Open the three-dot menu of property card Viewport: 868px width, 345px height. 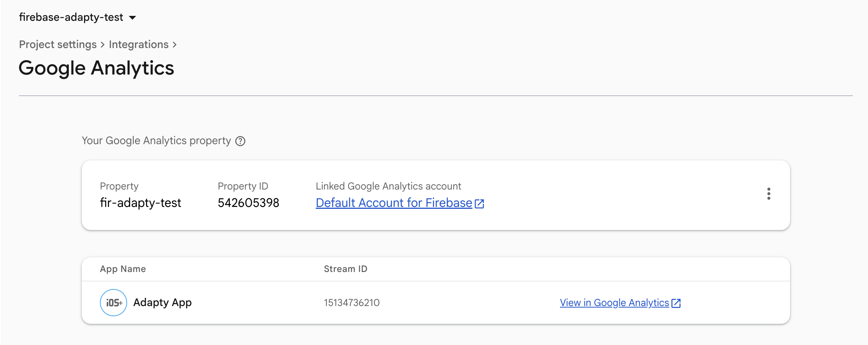point(768,194)
